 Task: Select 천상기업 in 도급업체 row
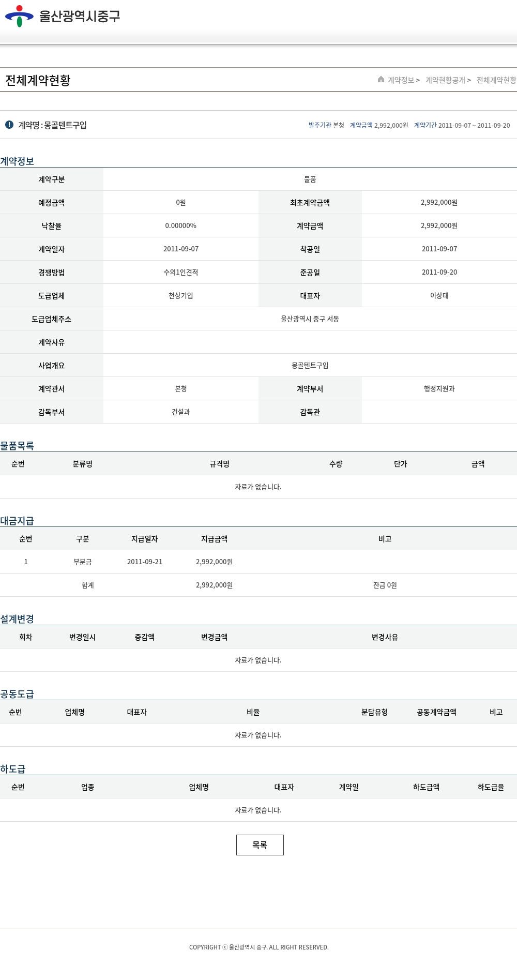click(x=181, y=295)
